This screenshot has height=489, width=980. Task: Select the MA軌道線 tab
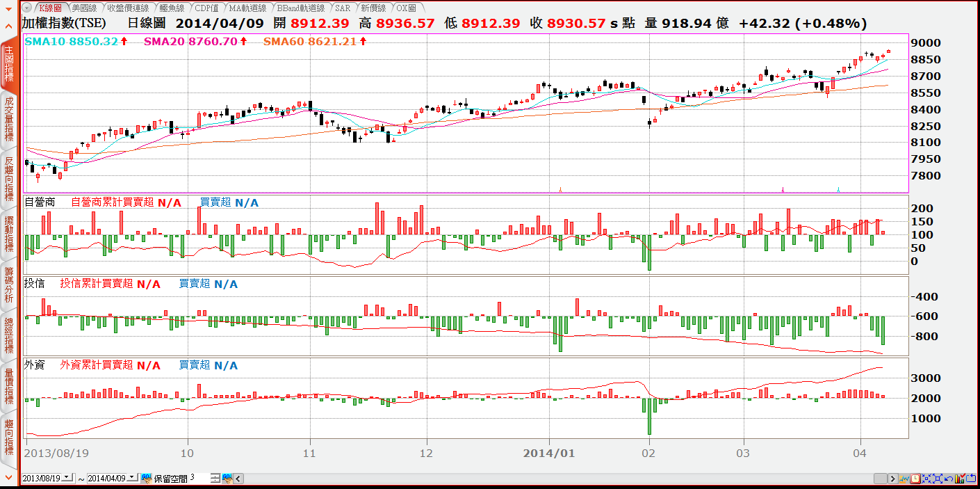247,8
